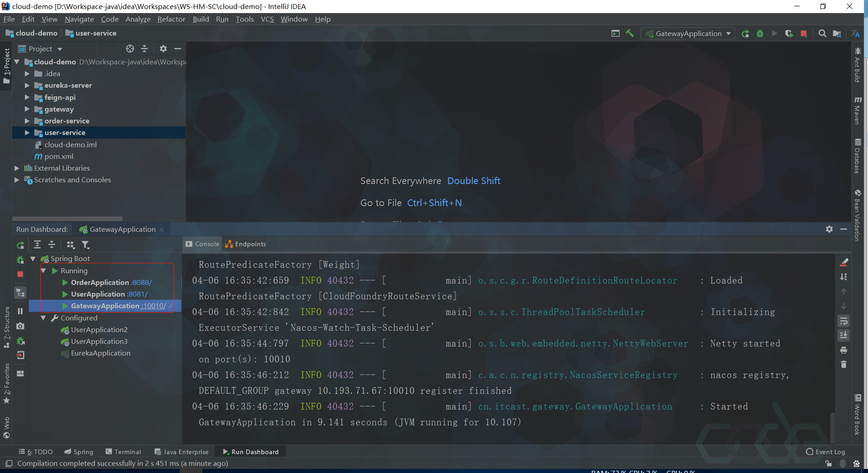This screenshot has height=473, width=868.
Task: Click Run with Coverage shield icon
Action: (789, 33)
